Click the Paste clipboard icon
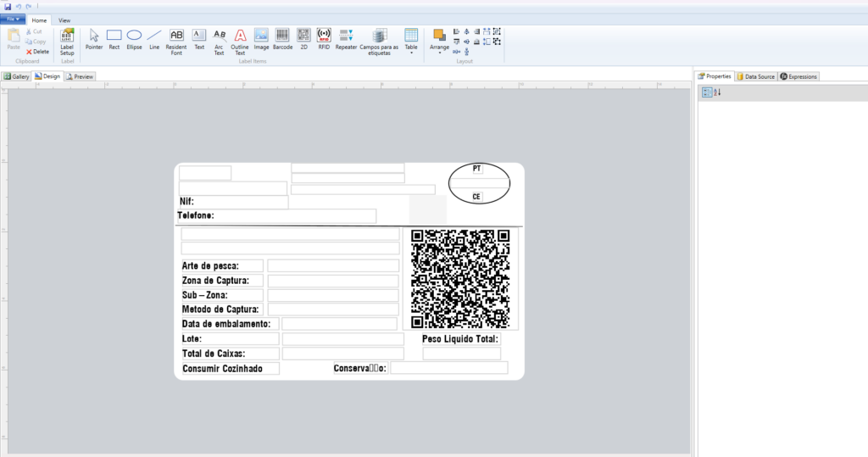868x457 pixels. pyautogui.click(x=14, y=39)
